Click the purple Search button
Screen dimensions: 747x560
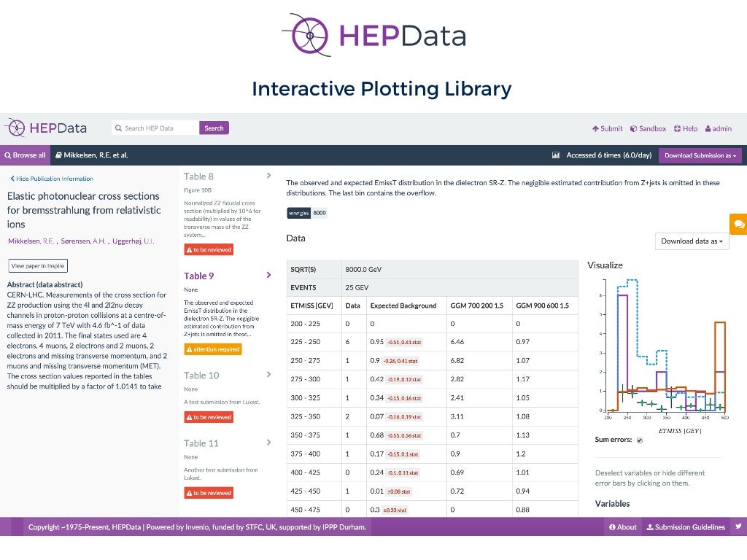pyautogui.click(x=214, y=128)
